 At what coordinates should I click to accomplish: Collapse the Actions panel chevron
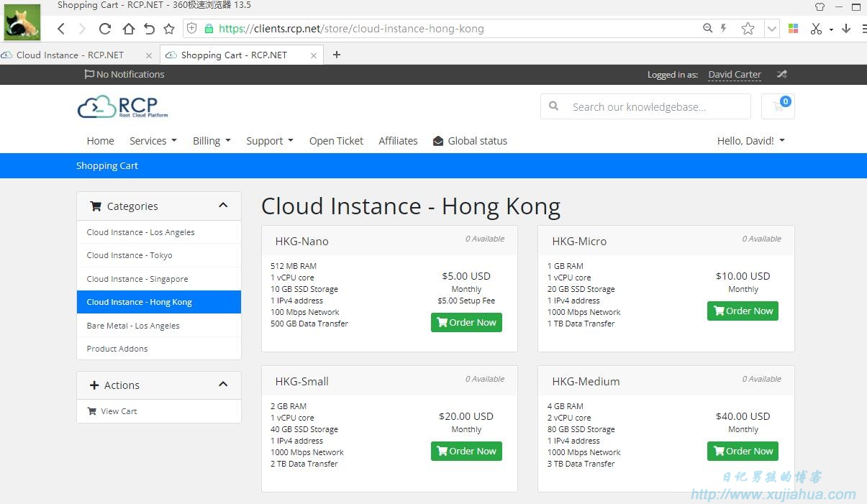[223, 385]
